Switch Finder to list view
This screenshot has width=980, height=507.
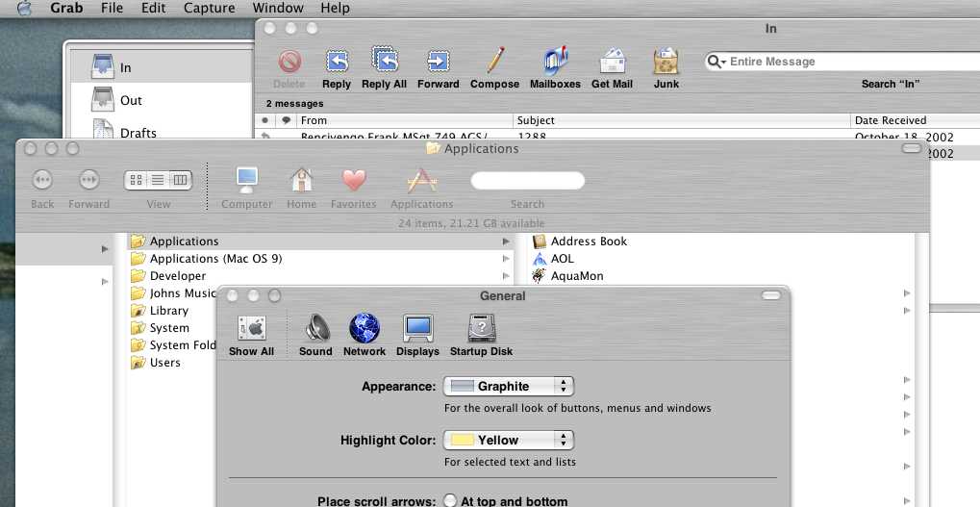tap(158, 180)
